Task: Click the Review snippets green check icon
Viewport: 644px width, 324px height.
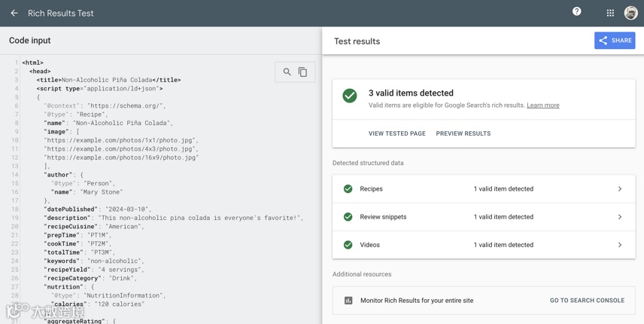Action: 348,217
